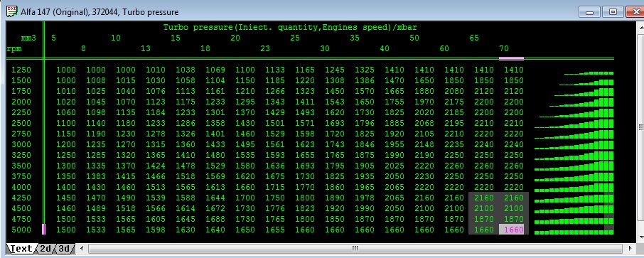Click the horizontal scrollbar thumb
Viewport: 644px width, 258px height.
355,249
